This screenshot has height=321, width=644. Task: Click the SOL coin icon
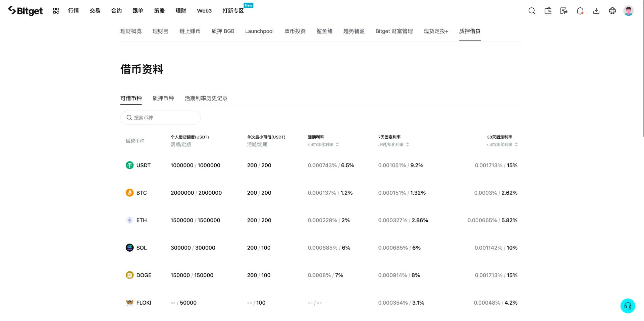129,248
